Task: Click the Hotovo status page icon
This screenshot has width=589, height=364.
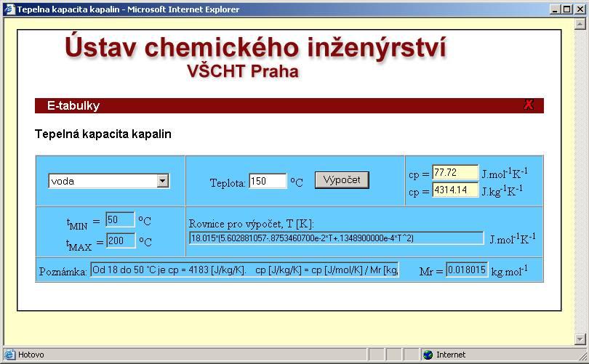Action: [x=9, y=355]
